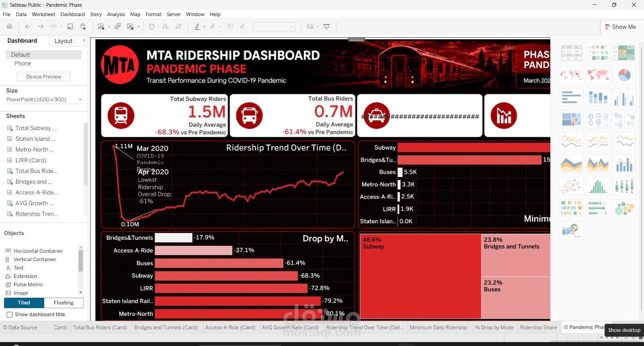Click the Replay animation icon
This screenshot has height=346, width=644.
[53, 27]
